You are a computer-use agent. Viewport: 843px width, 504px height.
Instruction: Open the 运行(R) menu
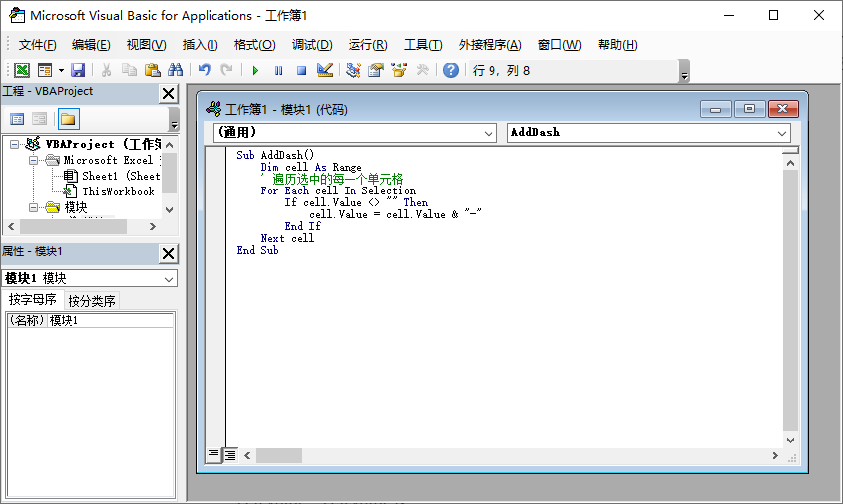coord(367,45)
